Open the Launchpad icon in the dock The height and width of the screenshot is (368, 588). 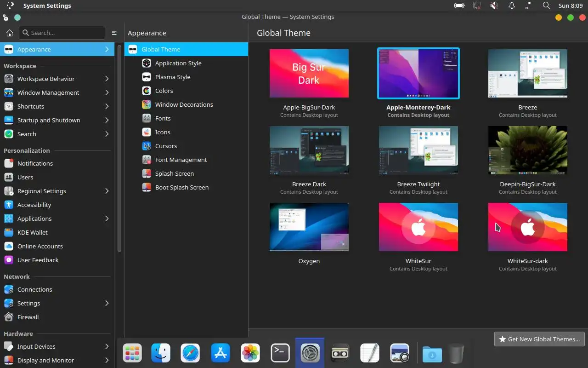click(132, 353)
